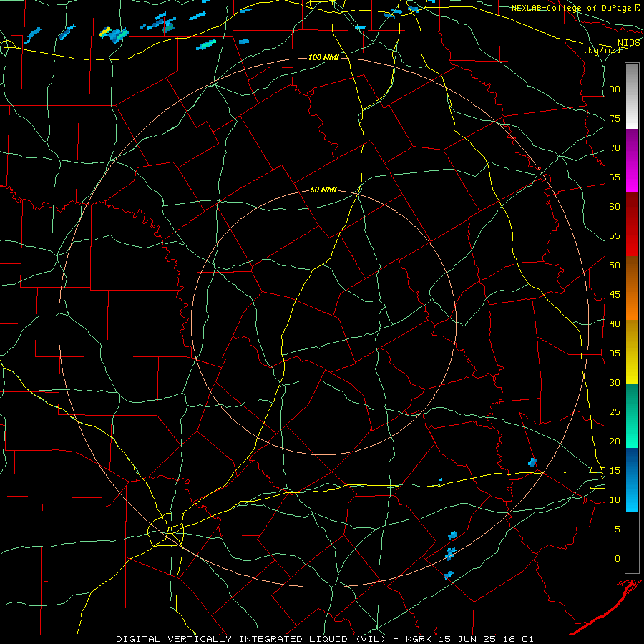This screenshot has width=644, height=644.
Task: Select the [kg/m2] units label
Action: [x=602, y=49]
